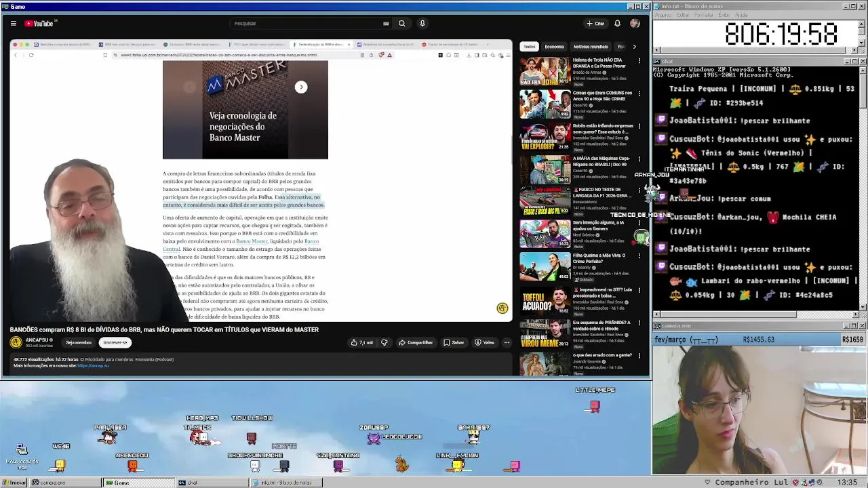
Task: Switch to camera.exe taskbar item
Action: pos(66,483)
